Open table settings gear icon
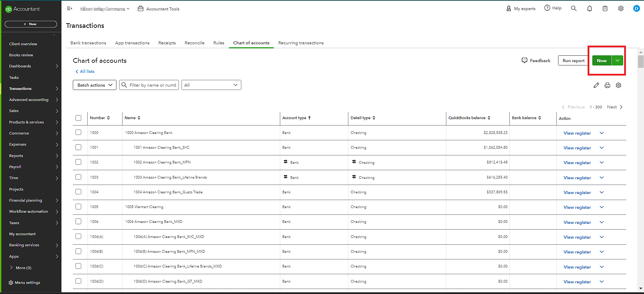The image size is (644, 294). 618,85
